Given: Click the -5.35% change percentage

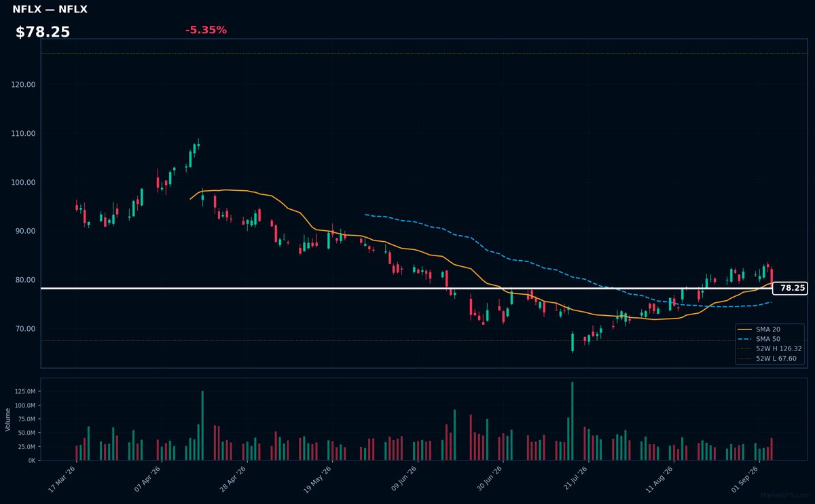Looking at the screenshot, I should 206,30.
